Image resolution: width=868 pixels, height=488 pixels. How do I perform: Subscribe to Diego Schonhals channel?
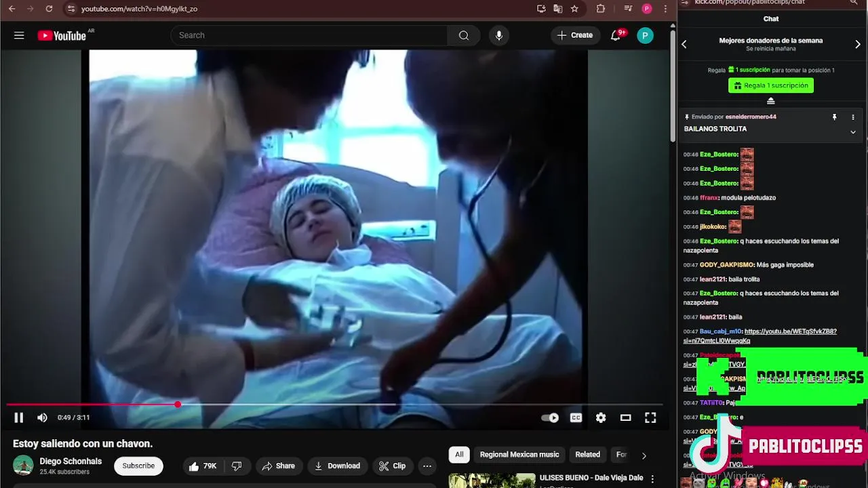[x=138, y=466]
